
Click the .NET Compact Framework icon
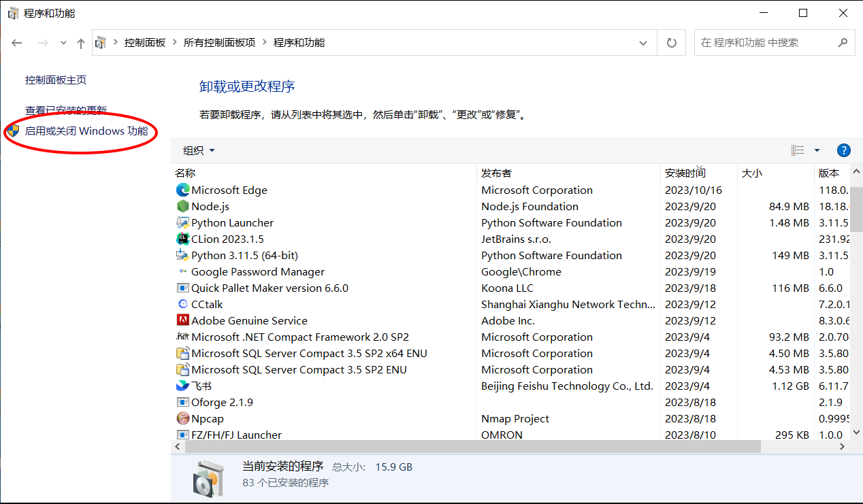[182, 337]
